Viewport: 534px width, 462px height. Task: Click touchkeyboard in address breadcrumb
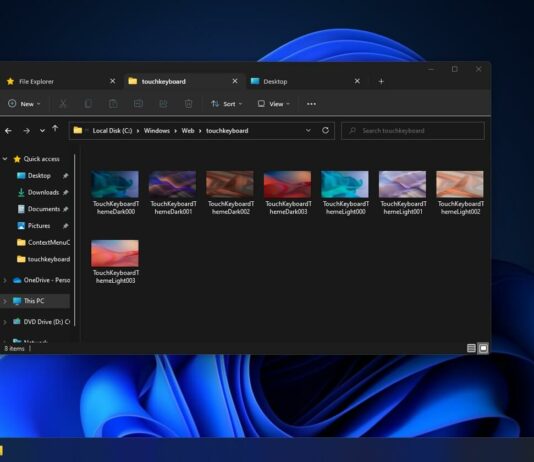point(227,131)
